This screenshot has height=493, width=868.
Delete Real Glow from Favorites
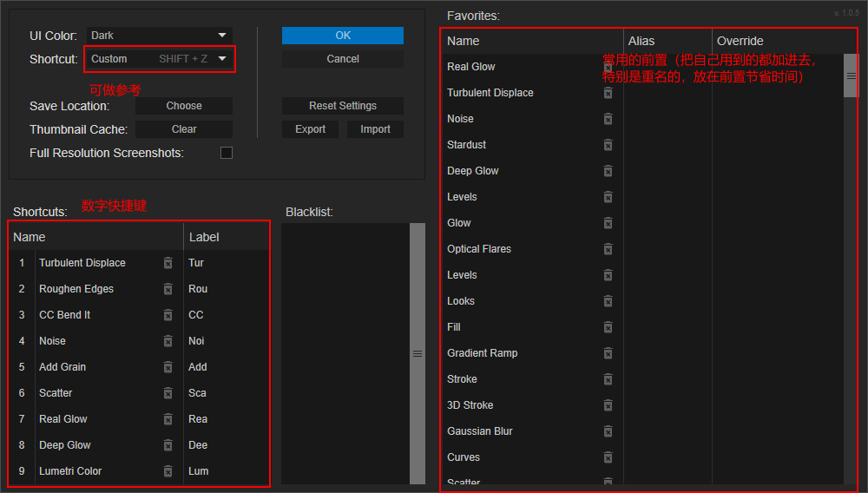608,67
